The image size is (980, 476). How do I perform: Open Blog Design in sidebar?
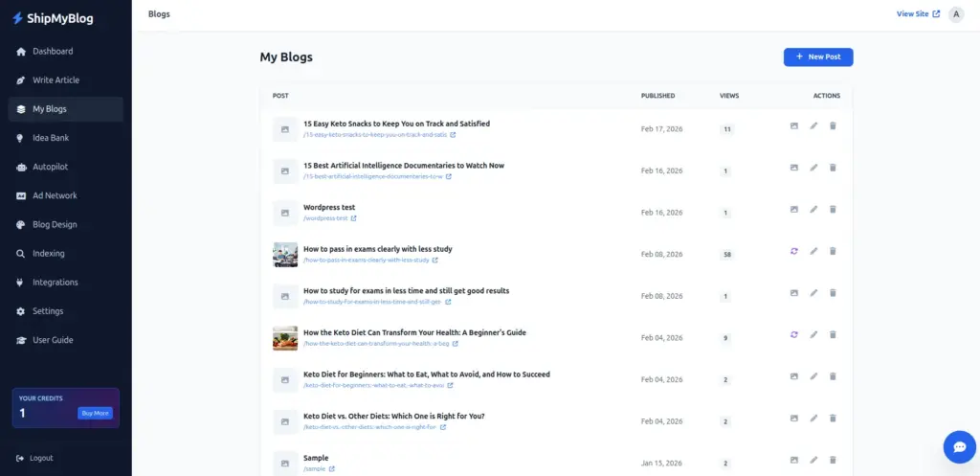pyautogui.click(x=66, y=224)
